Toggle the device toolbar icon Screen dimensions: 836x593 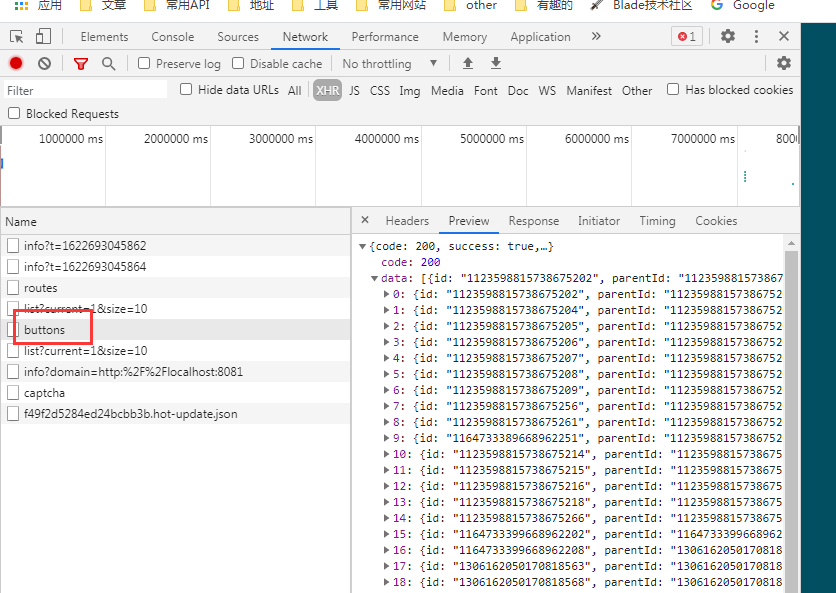43,36
